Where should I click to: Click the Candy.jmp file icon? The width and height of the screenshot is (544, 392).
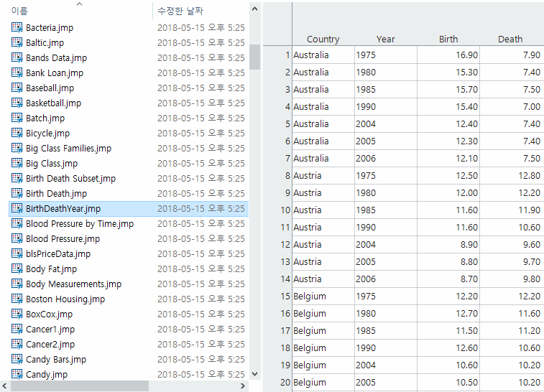pos(17,374)
